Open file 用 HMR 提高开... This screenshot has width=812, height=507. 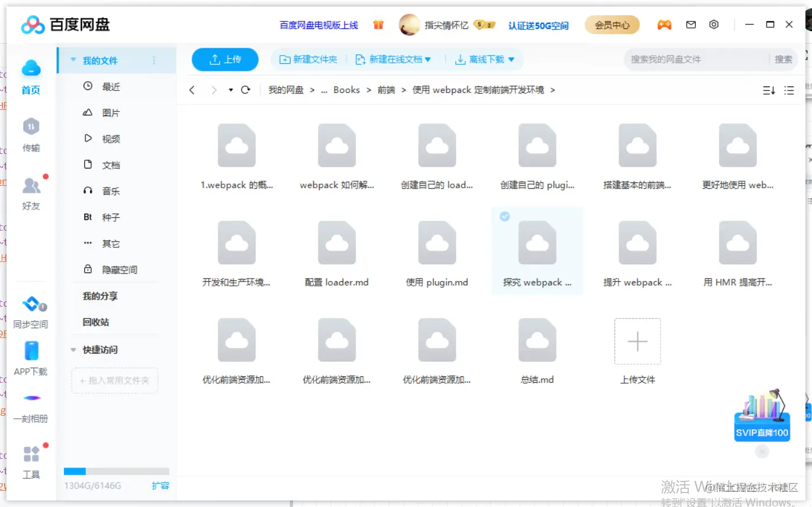tap(738, 254)
